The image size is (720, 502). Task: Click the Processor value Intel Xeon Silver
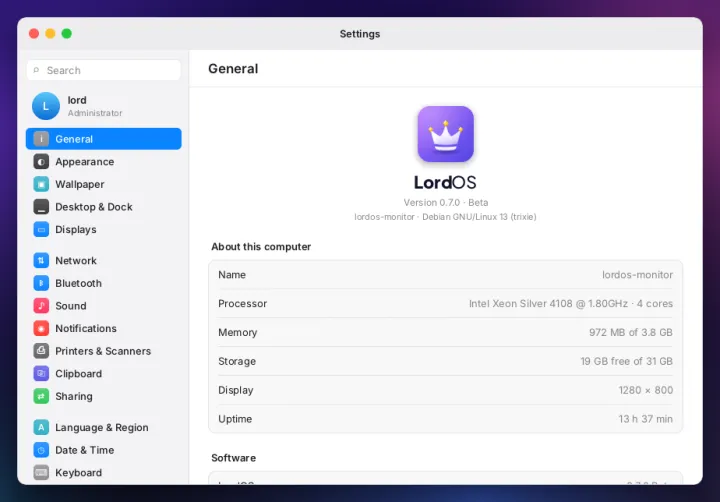(x=571, y=304)
